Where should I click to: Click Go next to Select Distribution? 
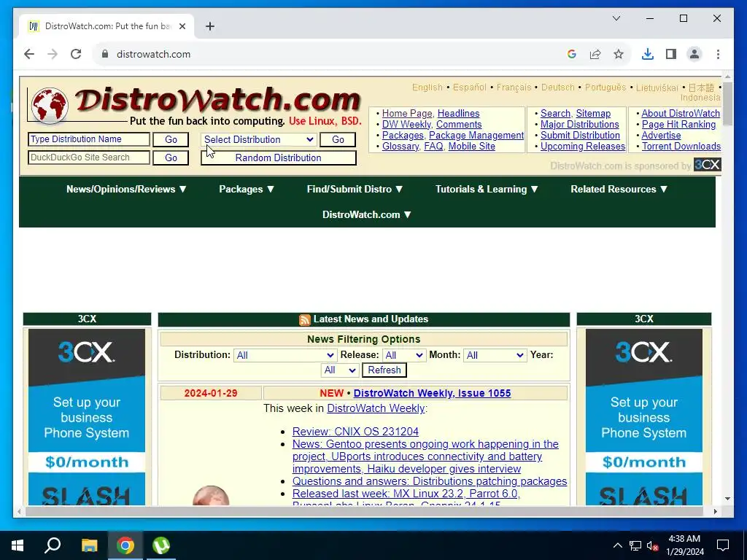point(338,139)
